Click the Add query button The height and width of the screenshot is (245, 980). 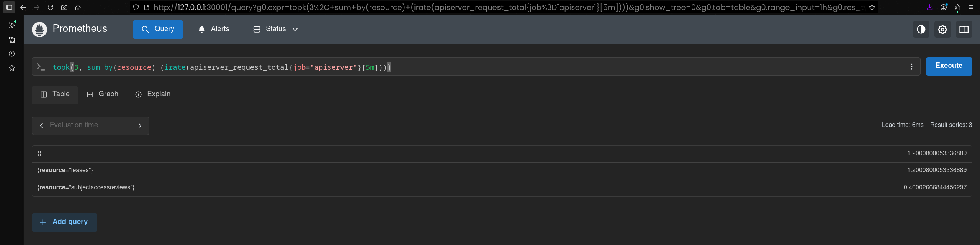coord(64,222)
